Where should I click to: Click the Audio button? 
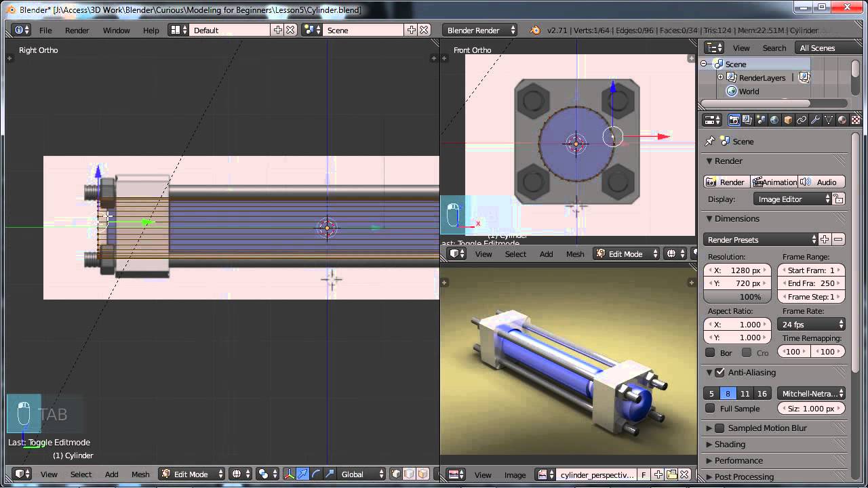(821, 182)
